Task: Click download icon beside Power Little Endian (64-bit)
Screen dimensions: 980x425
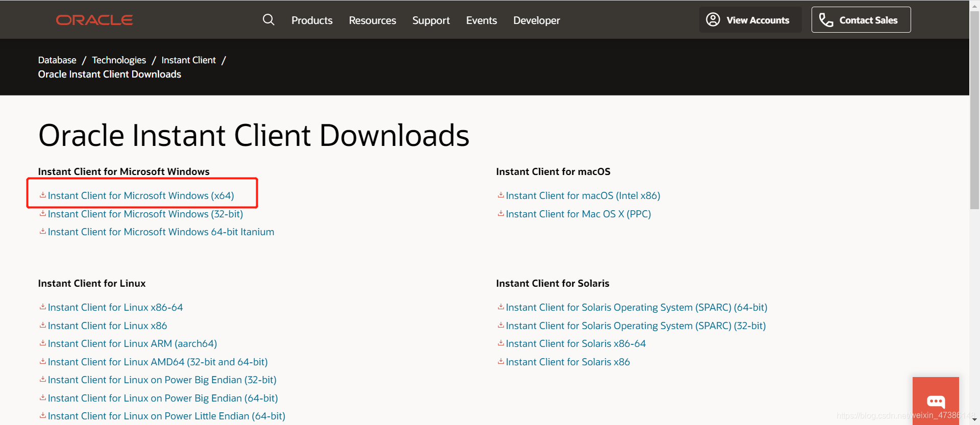Action: coord(43,415)
